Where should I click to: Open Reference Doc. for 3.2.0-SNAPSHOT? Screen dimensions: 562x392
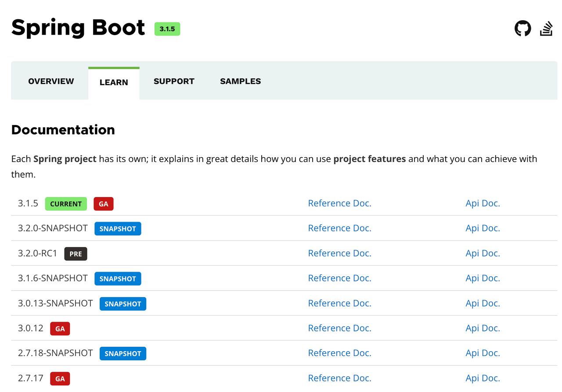point(340,228)
